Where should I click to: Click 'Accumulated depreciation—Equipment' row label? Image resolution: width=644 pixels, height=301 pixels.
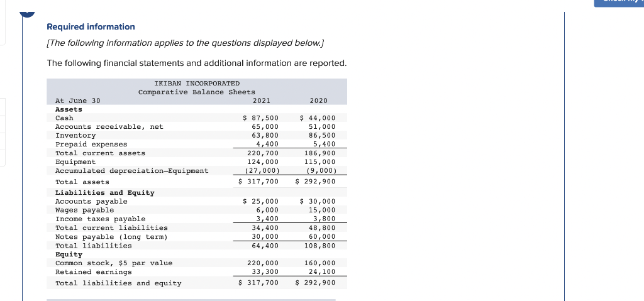tap(132, 171)
